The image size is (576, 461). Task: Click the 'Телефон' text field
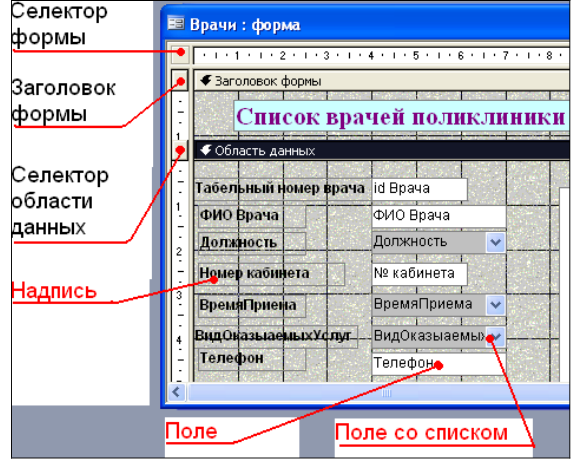click(439, 364)
